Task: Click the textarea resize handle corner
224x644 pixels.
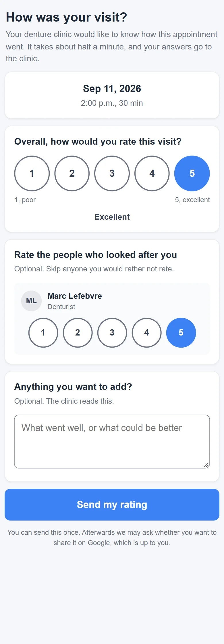Action: pyautogui.click(x=206, y=465)
